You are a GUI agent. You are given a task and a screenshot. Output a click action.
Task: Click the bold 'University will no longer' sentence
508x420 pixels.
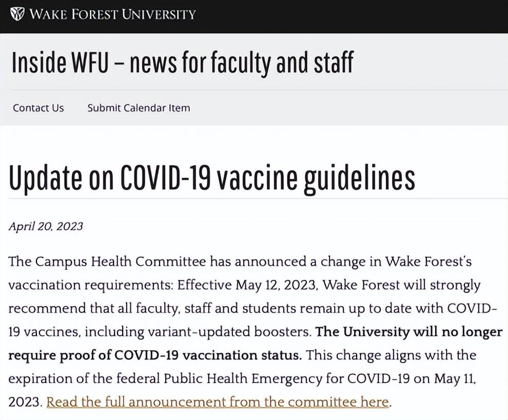[x=409, y=332]
